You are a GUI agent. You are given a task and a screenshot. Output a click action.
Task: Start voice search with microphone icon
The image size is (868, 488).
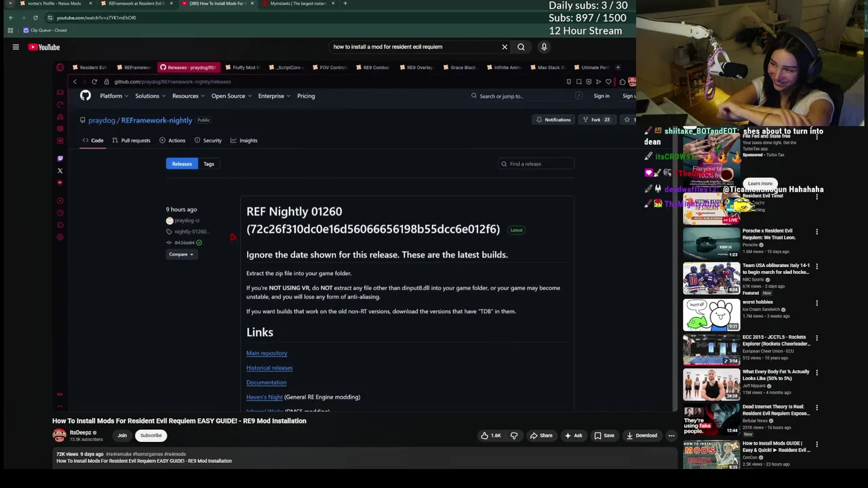[x=544, y=47]
